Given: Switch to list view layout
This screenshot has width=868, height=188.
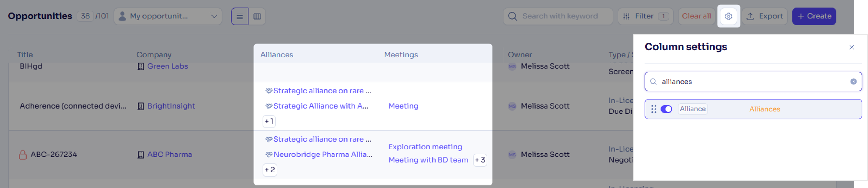Looking at the screenshot, I should click(x=239, y=16).
